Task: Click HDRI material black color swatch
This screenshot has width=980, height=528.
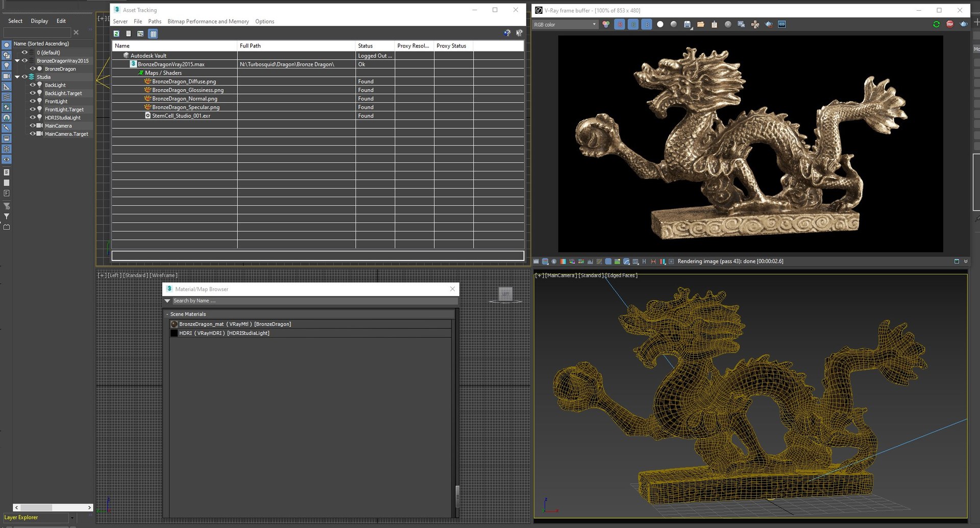Action: 174,333
